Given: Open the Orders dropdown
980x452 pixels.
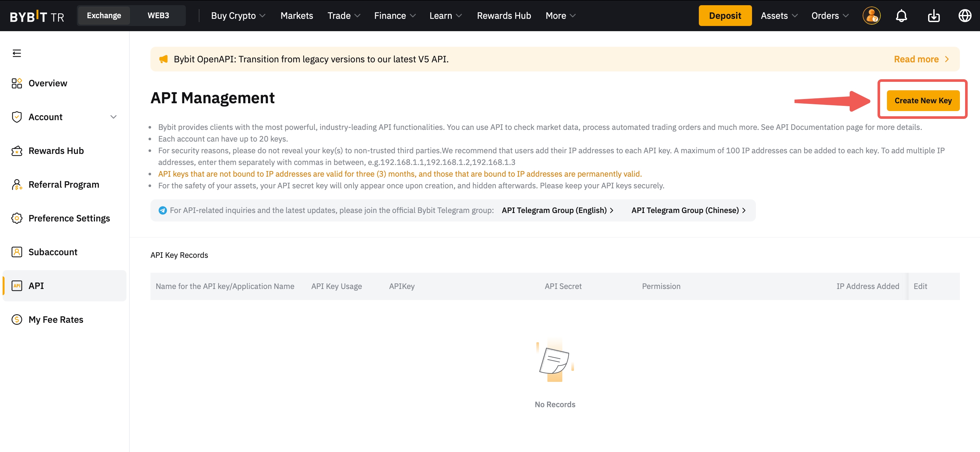Looking at the screenshot, I should coord(830,16).
